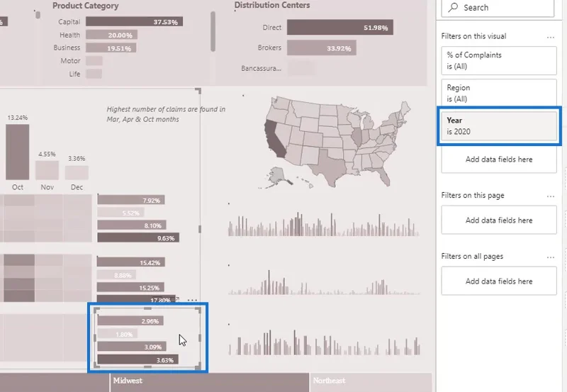Select the Motor category bar
The width and height of the screenshot is (567, 392).
(94, 61)
